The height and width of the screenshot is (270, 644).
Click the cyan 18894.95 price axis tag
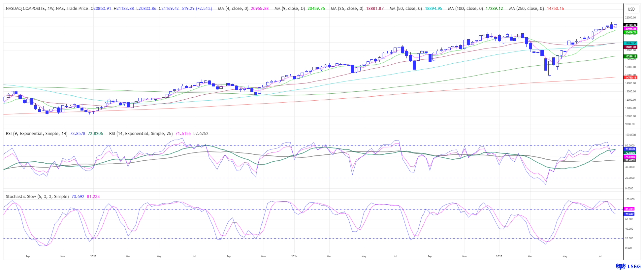[630, 43]
